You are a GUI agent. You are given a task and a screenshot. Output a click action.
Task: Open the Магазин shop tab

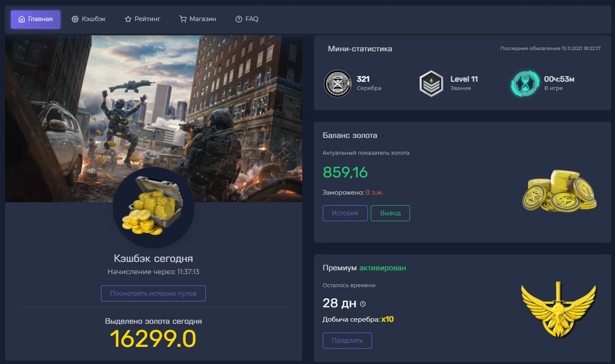tap(198, 19)
